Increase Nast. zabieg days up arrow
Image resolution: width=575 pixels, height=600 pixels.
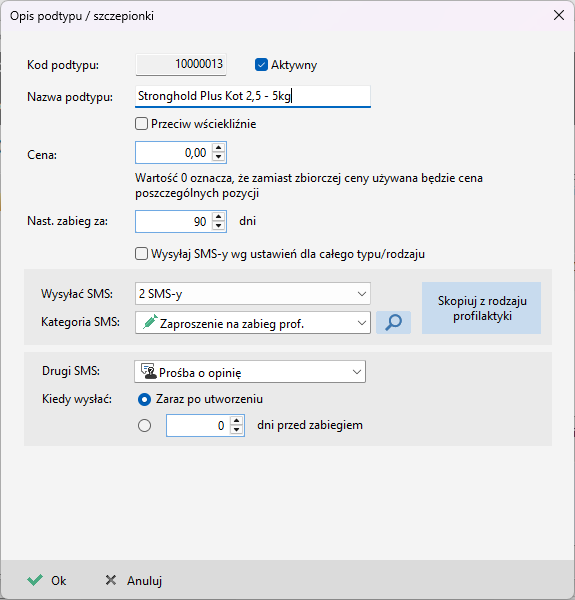tap(218, 217)
